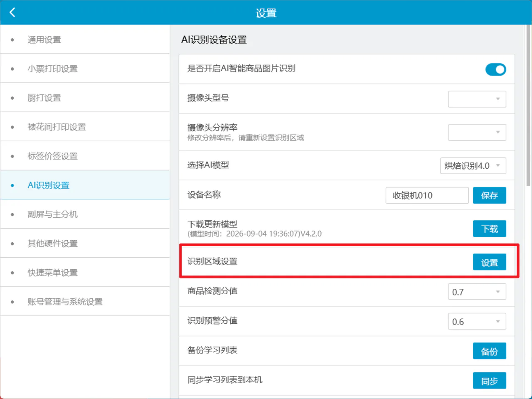The height and width of the screenshot is (399, 532).
Task: Go back using the header arrow
Action: (12, 12)
